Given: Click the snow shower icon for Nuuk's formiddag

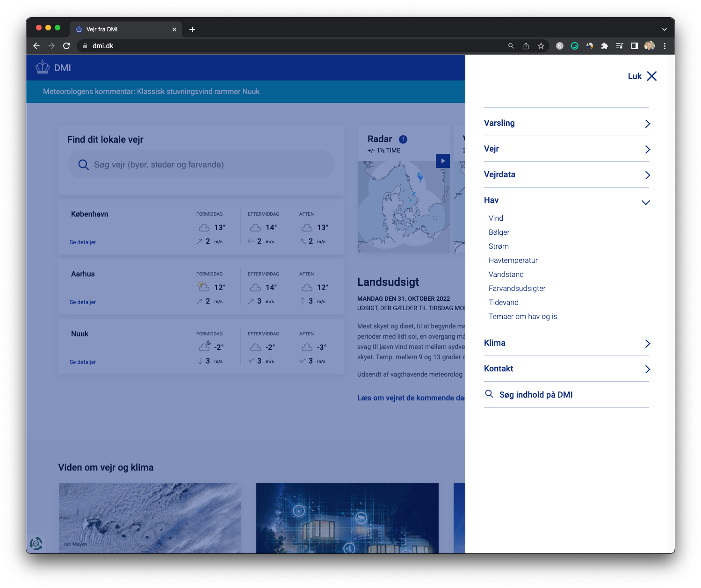Looking at the screenshot, I should point(203,346).
